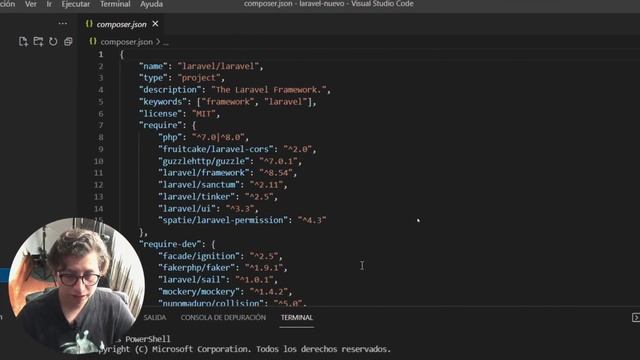Select the composer.json editor tab
The height and width of the screenshot is (360, 640).
pyautogui.click(x=121, y=24)
